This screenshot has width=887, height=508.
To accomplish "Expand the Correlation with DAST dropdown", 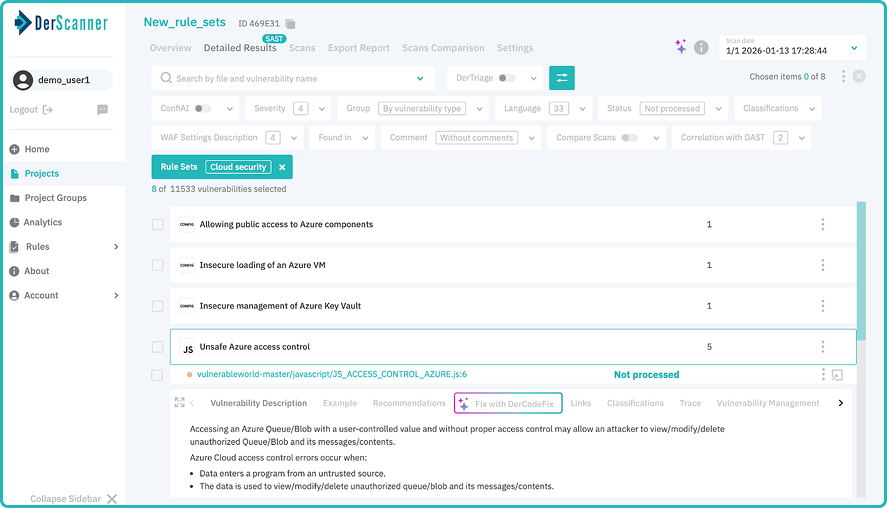I will click(802, 138).
